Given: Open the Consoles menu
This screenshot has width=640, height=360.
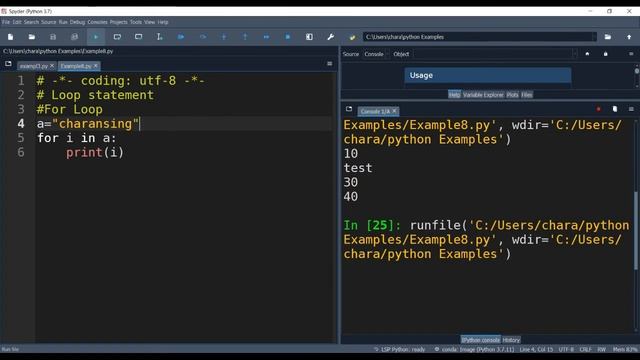Looking at the screenshot, I should [98, 22].
